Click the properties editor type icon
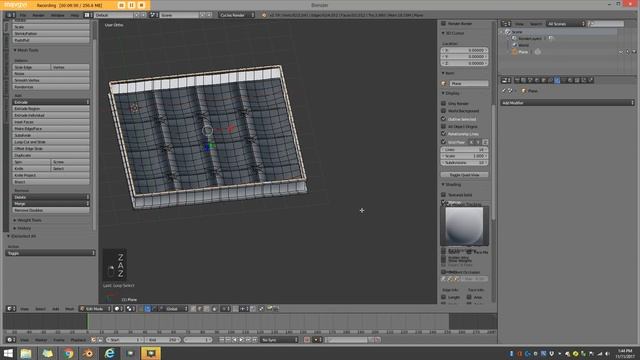Image resolution: width=640 pixels, height=360 pixels. pos(505,80)
